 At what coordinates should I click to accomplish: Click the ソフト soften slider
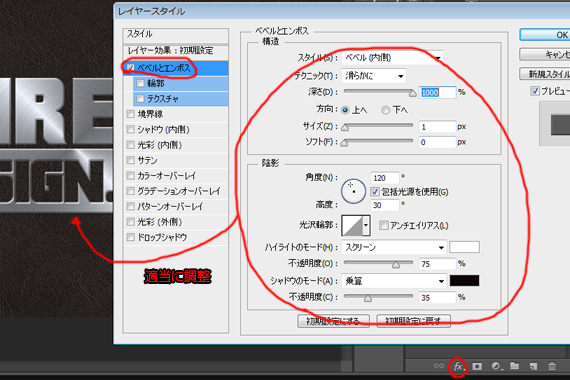[x=377, y=142]
